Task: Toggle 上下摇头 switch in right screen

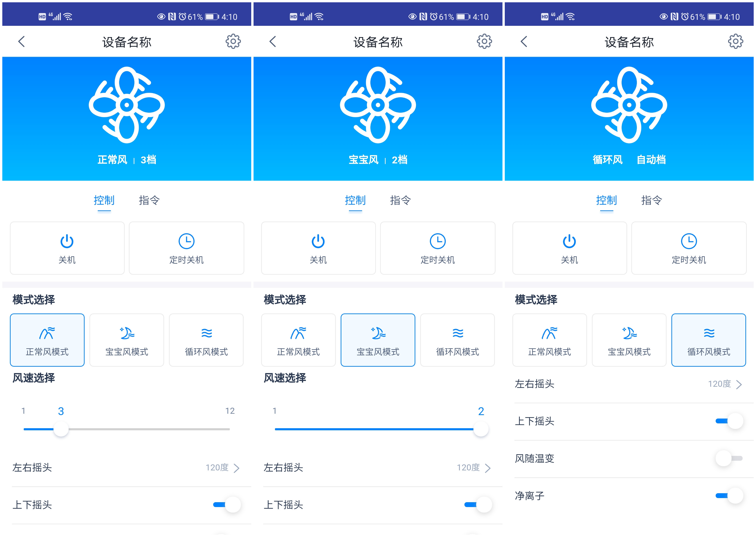Action: click(729, 421)
